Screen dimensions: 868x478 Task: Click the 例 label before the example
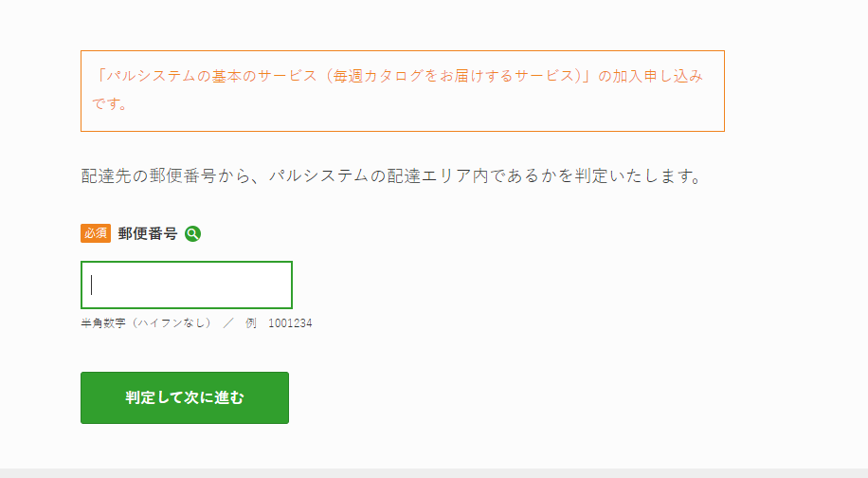point(251,322)
